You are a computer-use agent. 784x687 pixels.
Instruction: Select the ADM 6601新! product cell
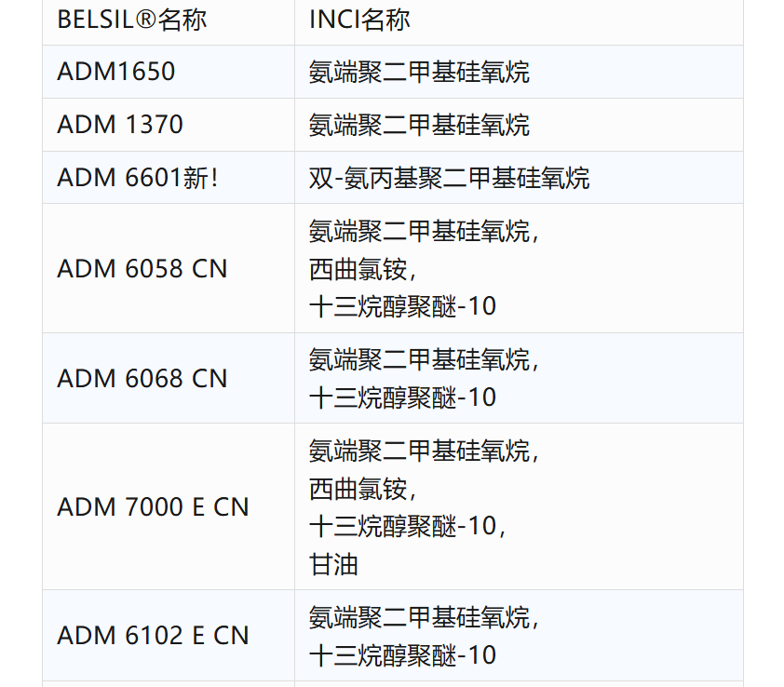tap(138, 178)
